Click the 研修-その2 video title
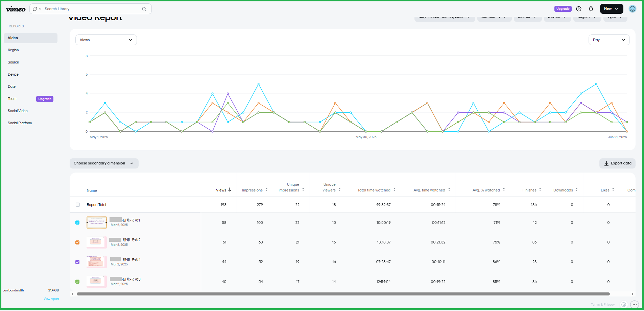The image size is (644, 311). click(125, 240)
